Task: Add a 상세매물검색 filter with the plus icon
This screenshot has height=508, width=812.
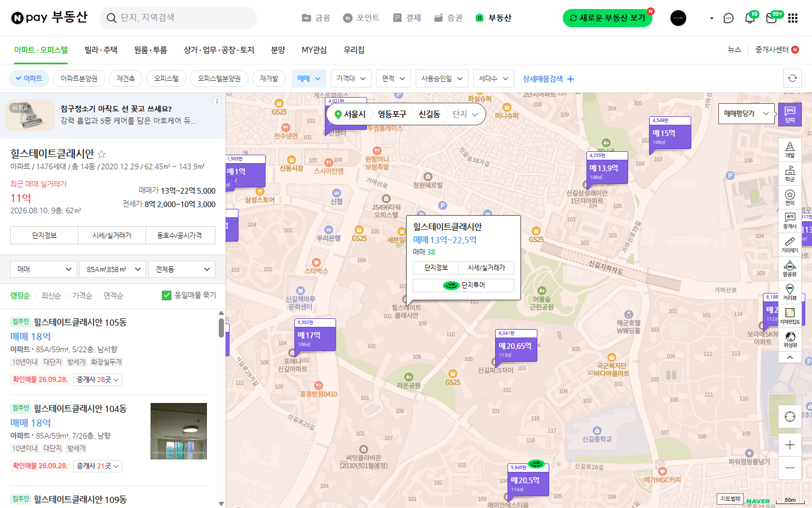Action: point(571,79)
